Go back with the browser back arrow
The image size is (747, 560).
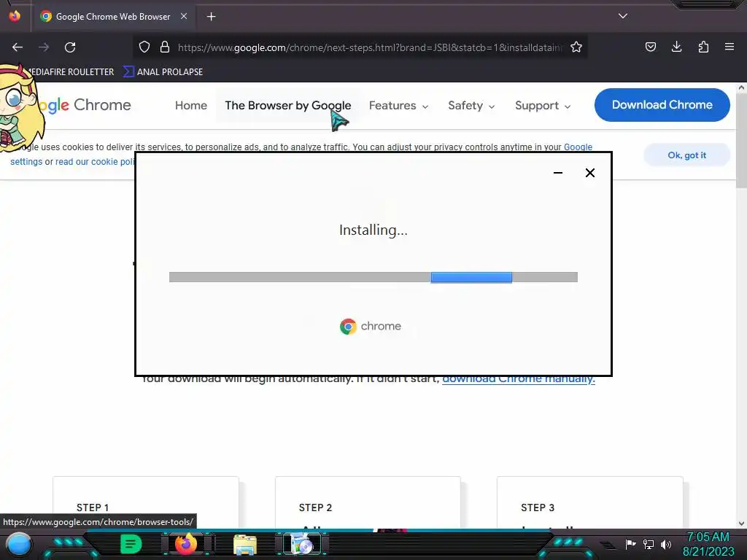coord(18,47)
